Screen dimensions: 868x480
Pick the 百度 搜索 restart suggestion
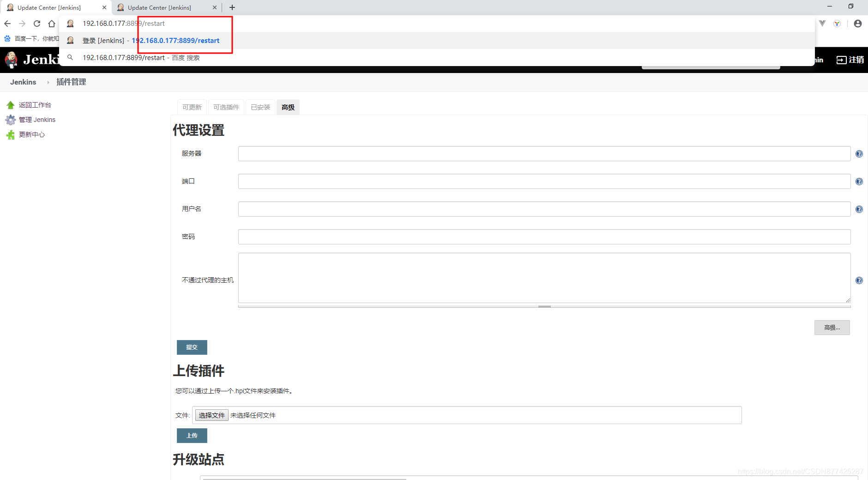pos(437,58)
